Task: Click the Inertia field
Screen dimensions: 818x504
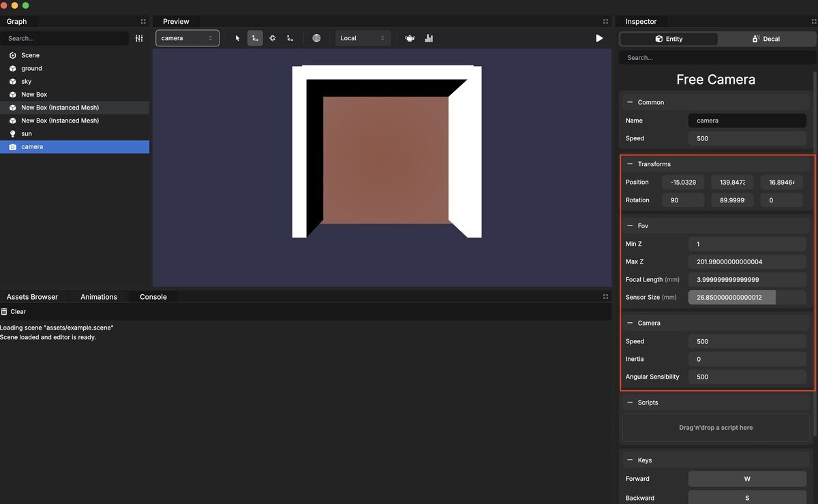Action: pyautogui.click(x=747, y=359)
